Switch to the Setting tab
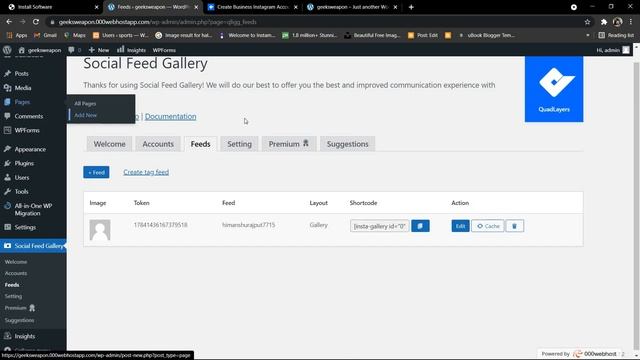Viewport: 640px width, 360px height. 239,144
